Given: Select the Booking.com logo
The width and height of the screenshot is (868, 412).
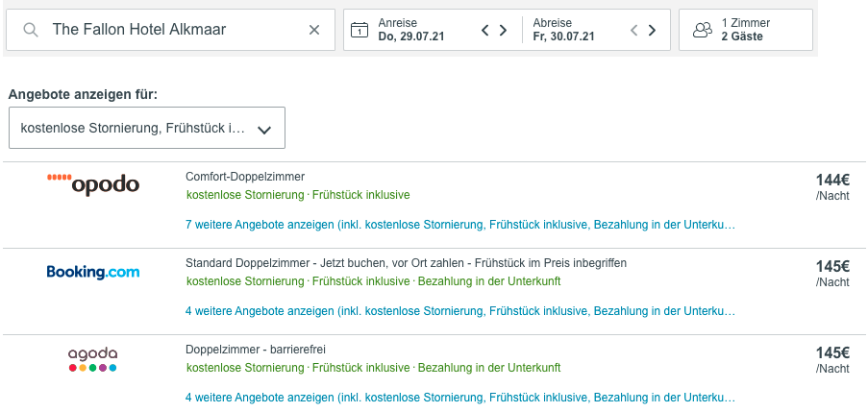Looking at the screenshot, I should 93,272.
